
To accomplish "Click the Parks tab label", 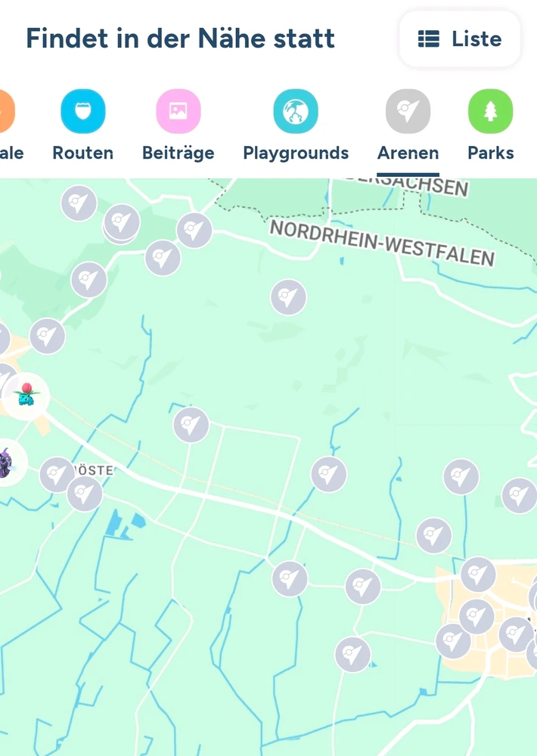I will 491,153.
